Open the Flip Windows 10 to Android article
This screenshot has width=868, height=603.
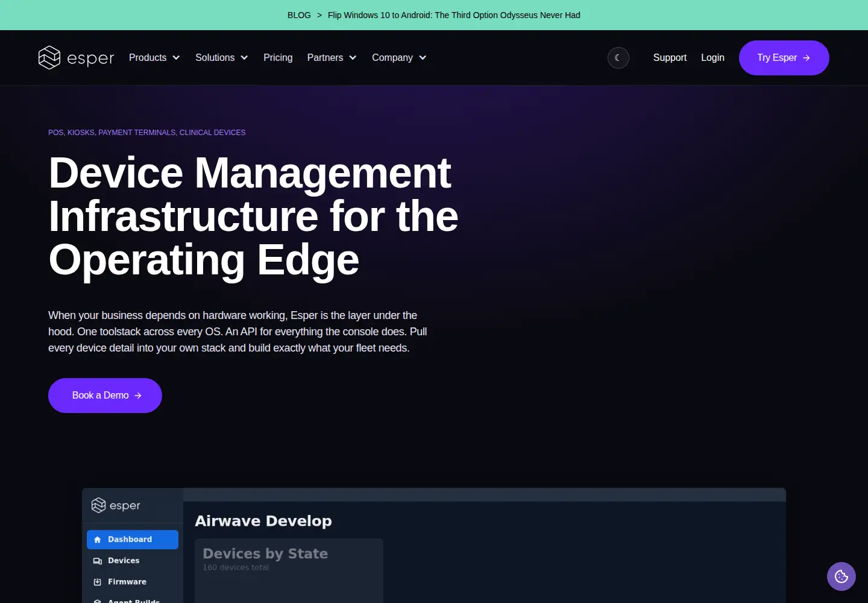(454, 15)
